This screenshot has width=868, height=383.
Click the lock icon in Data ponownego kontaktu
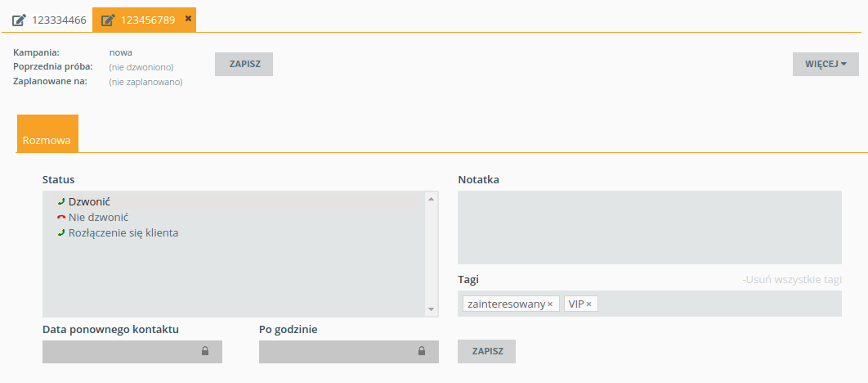click(x=205, y=351)
